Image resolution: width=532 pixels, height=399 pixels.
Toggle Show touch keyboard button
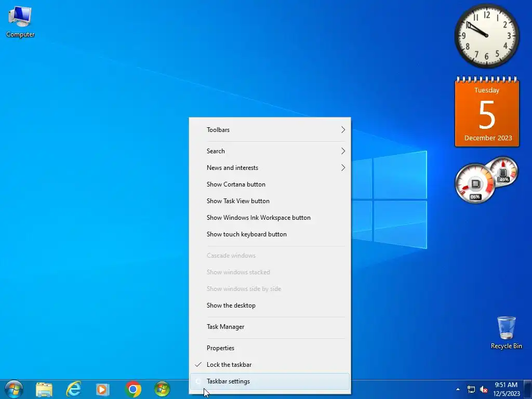(x=270, y=234)
